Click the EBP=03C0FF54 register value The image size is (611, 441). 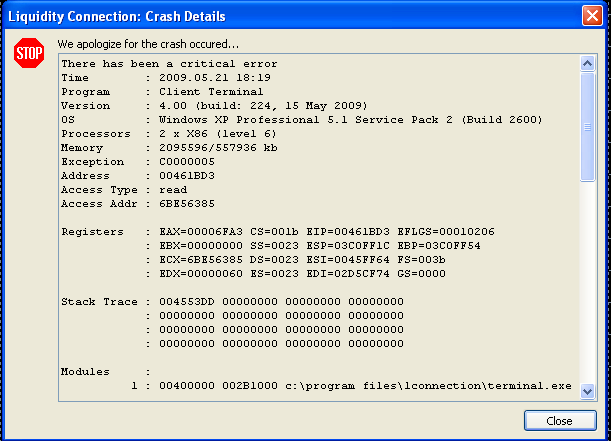439,246
